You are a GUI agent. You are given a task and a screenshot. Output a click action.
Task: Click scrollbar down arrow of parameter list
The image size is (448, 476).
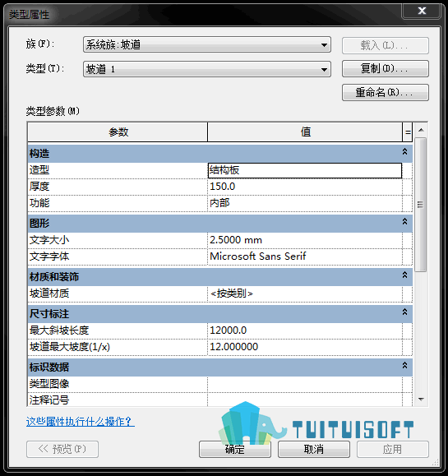pyautogui.click(x=421, y=400)
